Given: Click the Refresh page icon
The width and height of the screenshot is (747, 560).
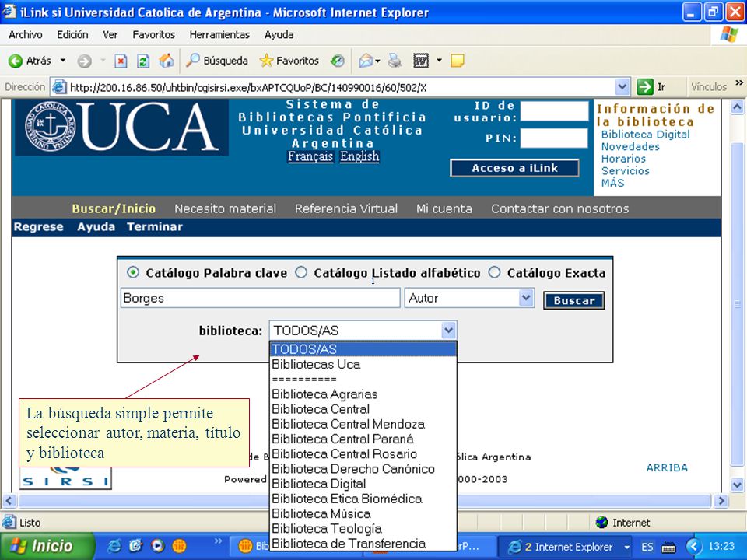Looking at the screenshot, I should pos(143,61).
